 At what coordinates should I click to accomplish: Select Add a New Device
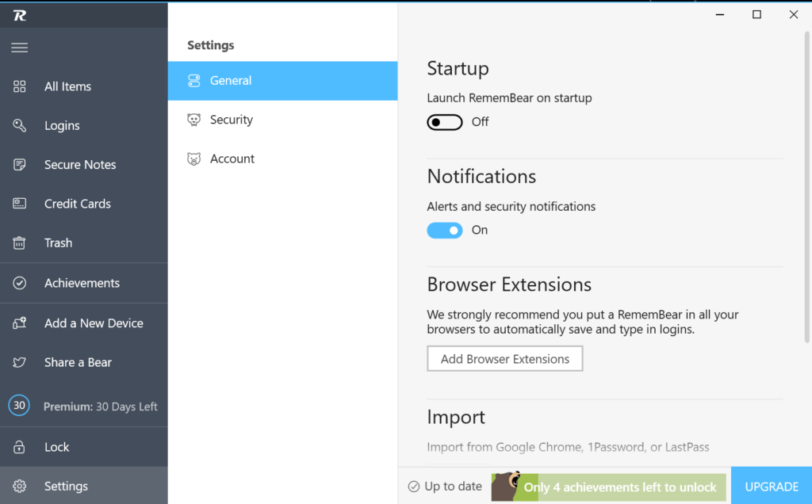[x=84, y=323]
